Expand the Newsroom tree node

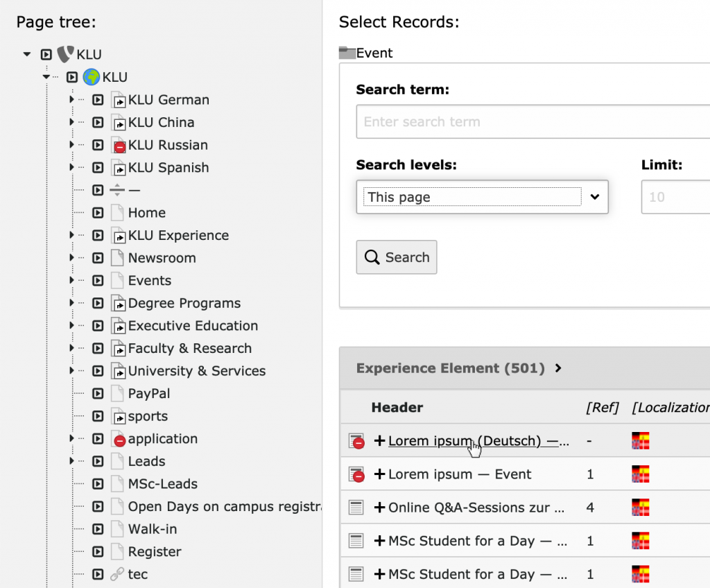(x=71, y=258)
